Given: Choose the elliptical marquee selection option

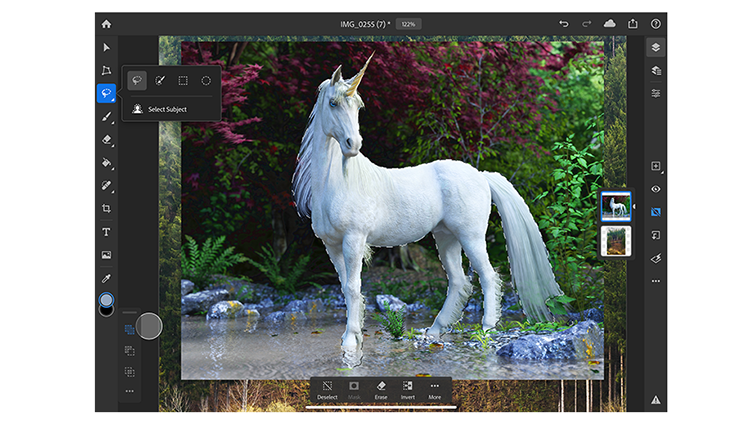Looking at the screenshot, I should [x=206, y=80].
